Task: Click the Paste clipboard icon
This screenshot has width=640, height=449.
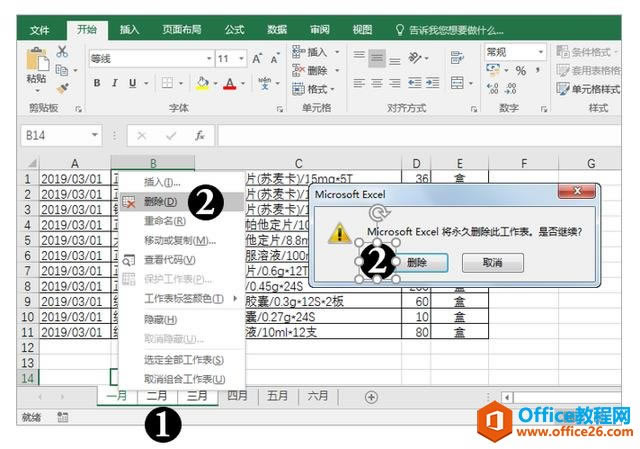Action: pos(37,59)
